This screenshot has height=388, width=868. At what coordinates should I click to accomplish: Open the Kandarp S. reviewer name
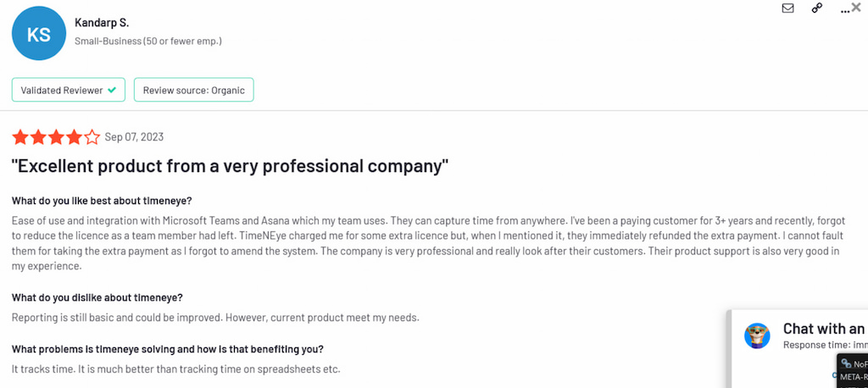[102, 23]
